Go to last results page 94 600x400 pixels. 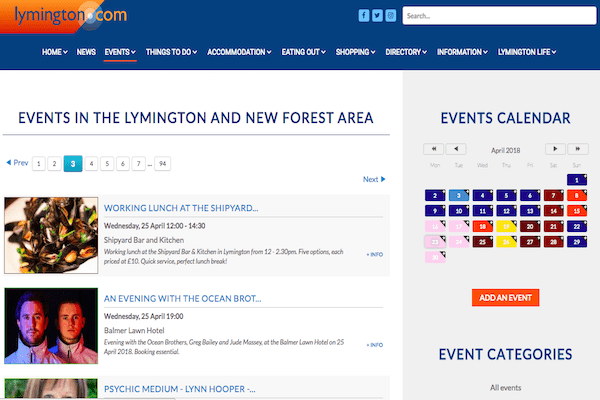[x=163, y=164]
